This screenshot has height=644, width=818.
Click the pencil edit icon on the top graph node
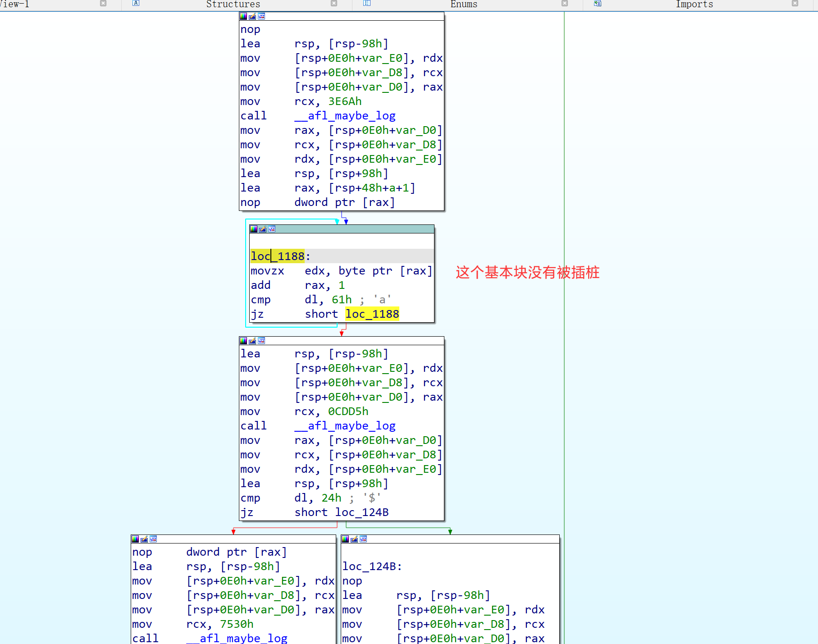click(x=252, y=16)
